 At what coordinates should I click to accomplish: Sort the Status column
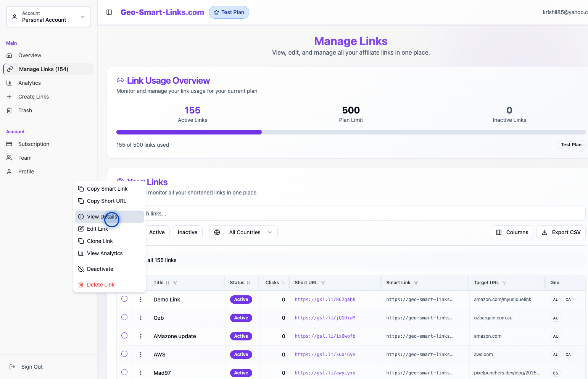pos(248,283)
